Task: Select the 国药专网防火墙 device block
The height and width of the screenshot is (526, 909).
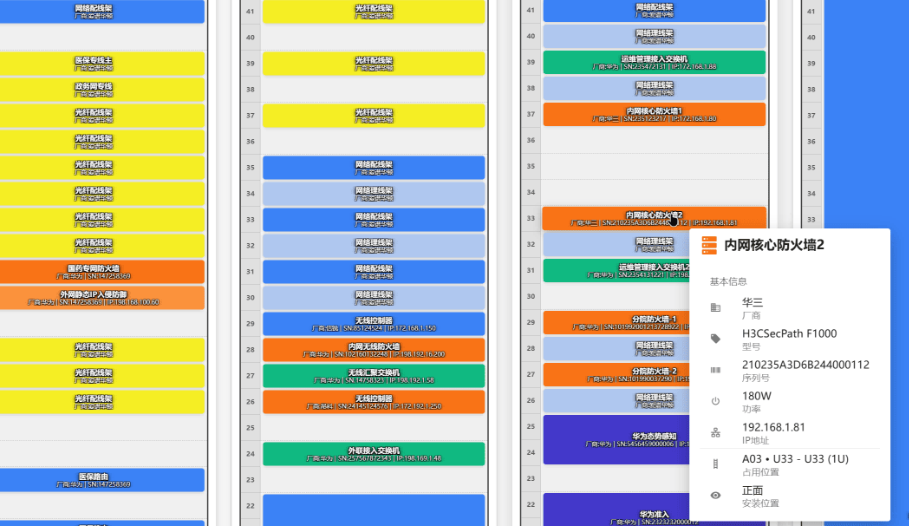Action: point(102,272)
